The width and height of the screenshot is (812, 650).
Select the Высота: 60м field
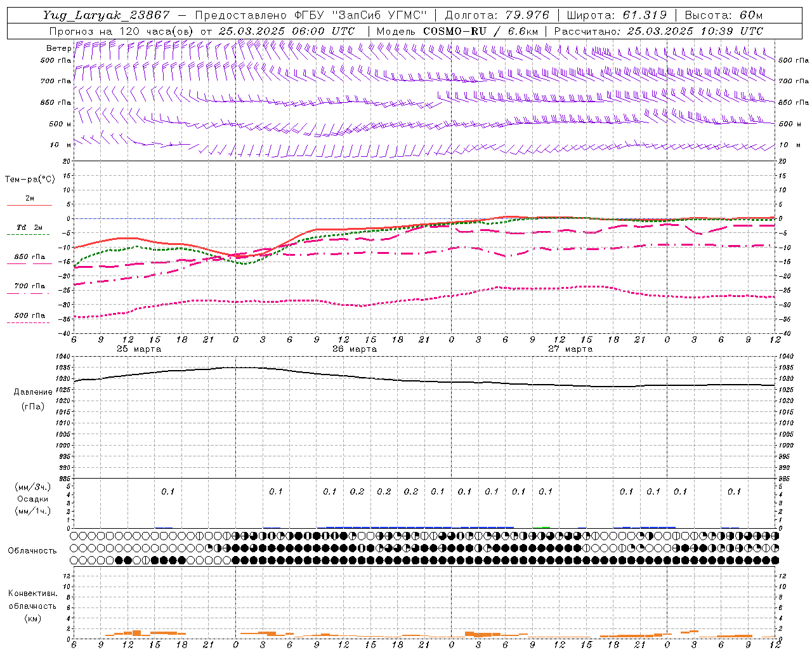pos(723,15)
